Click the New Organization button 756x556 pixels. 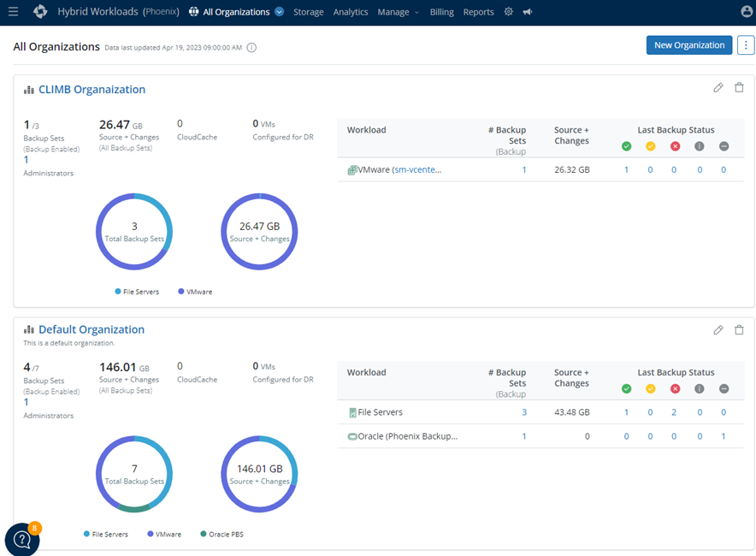pyautogui.click(x=689, y=45)
